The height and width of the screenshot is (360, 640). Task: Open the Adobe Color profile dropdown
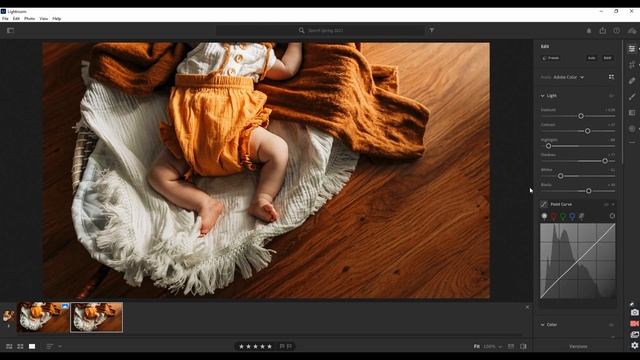tap(569, 77)
